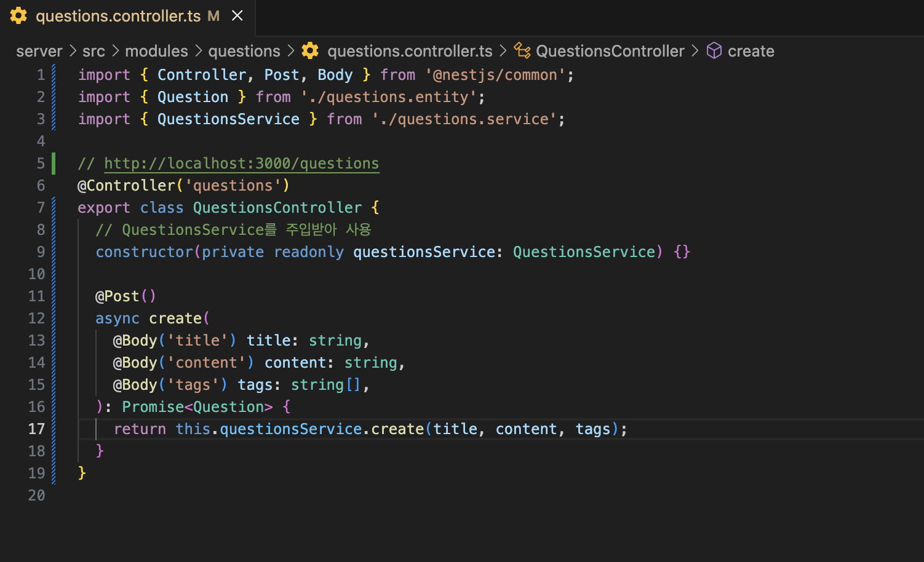Click @Body('content') decorator
Image resolution: width=924 pixels, height=562 pixels.
point(183,363)
